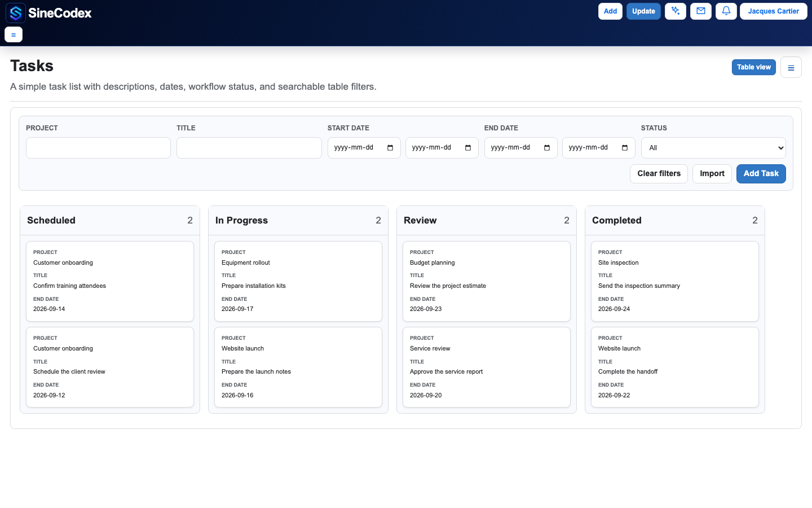Open the Prepare installation kits task
The width and height of the screenshot is (812, 508).
(x=298, y=282)
